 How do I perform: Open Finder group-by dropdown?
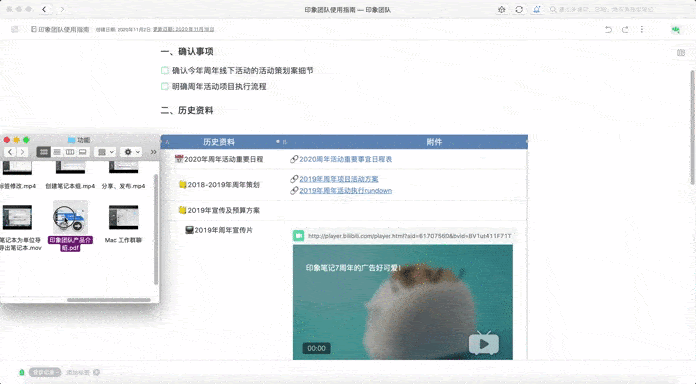point(106,152)
